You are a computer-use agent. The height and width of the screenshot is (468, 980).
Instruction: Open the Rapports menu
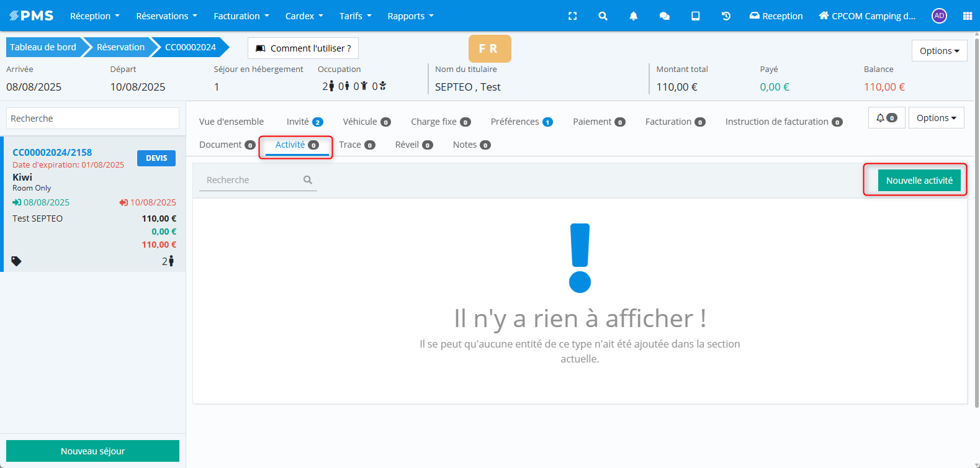(410, 16)
